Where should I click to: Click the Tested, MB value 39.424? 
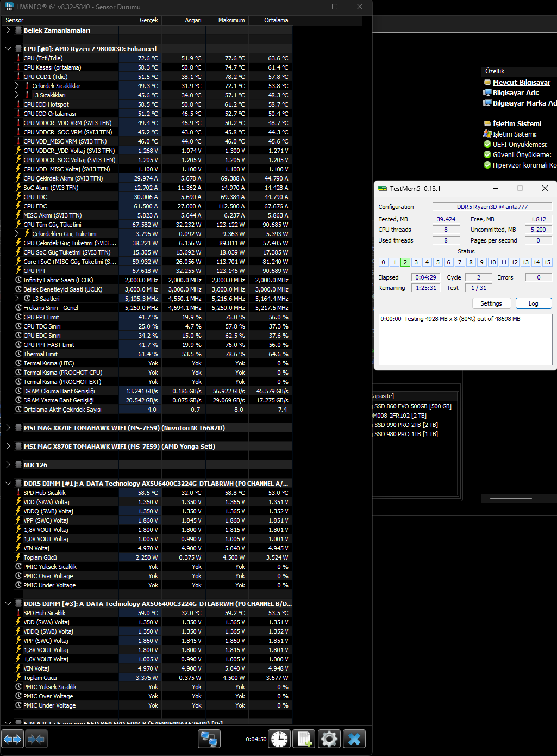click(x=446, y=219)
